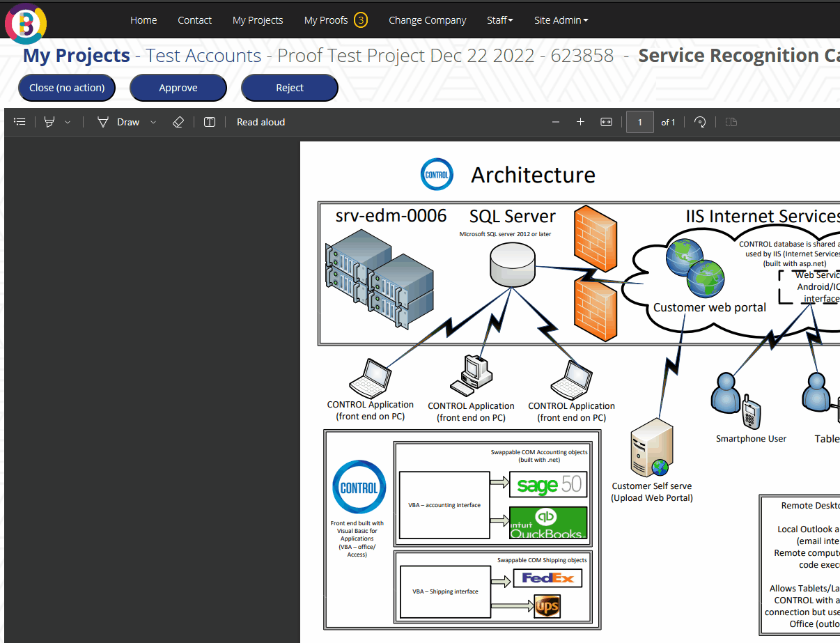Select the add text tool
The width and height of the screenshot is (840, 643).
click(210, 122)
